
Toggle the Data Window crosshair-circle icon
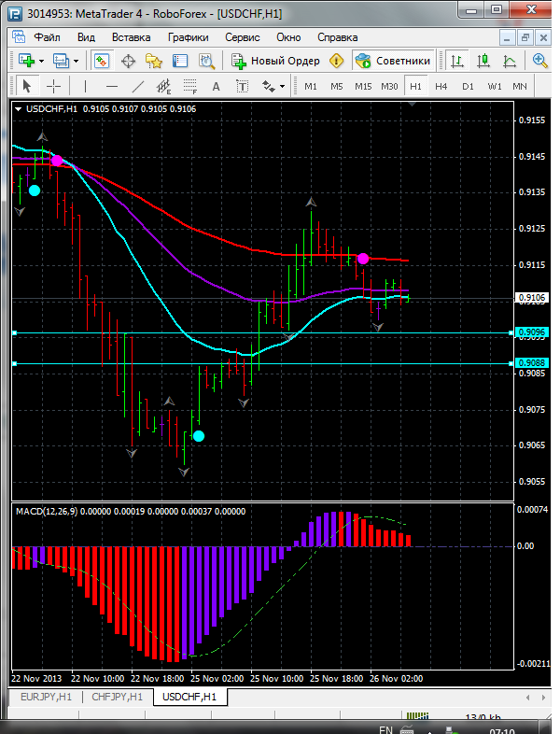128,61
